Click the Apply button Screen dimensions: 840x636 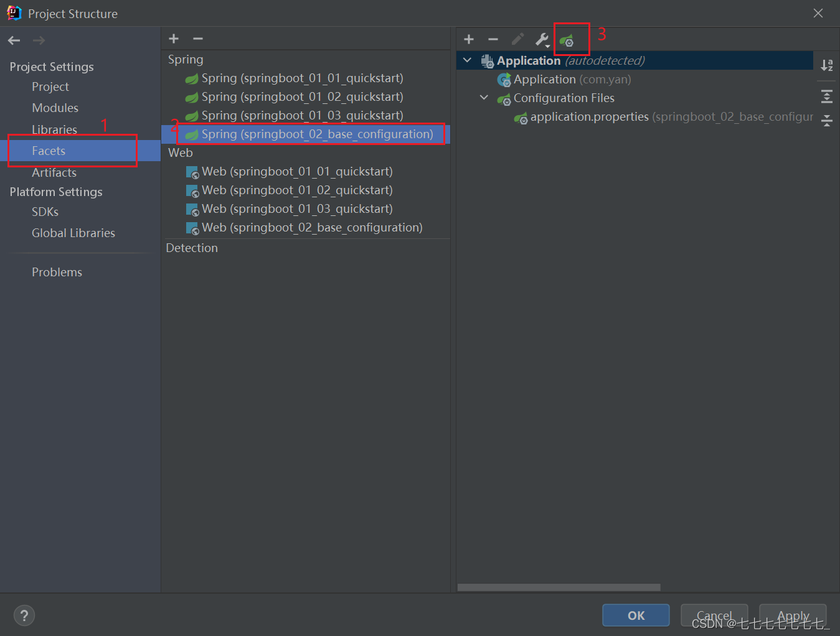(x=793, y=615)
